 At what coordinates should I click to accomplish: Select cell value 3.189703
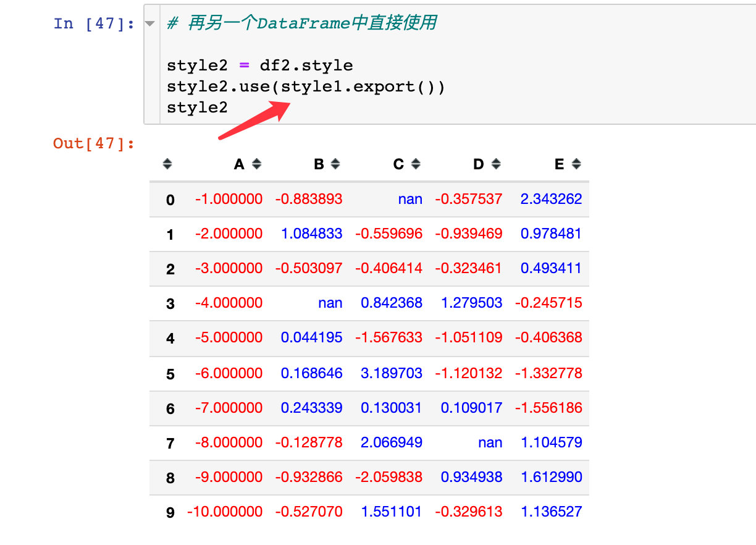392,373
